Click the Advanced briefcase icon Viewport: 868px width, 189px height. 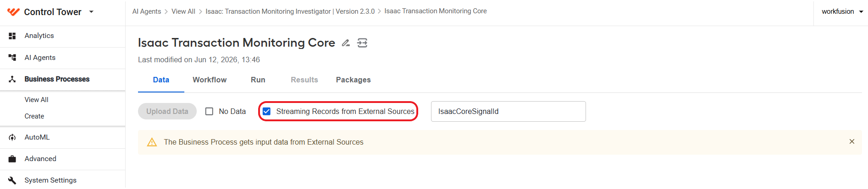pyautogui.click(x=12, y=159)
